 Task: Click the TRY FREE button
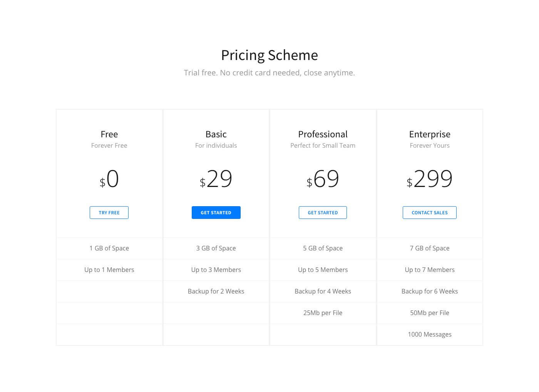[x=109, y=212]
